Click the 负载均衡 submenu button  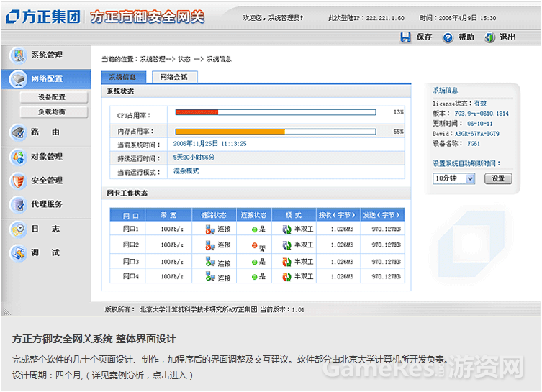click(x=54, y=112)
